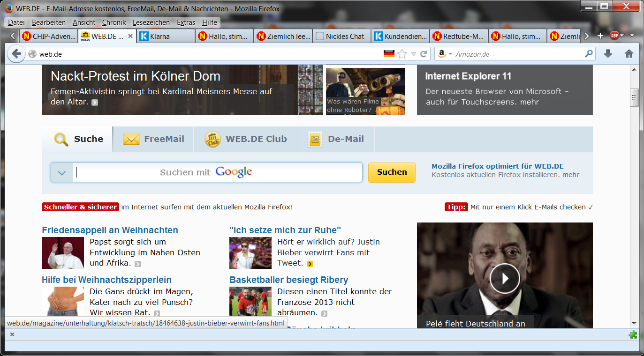Click the Pope photo thumbnail
This screenshot has height=356, width=644.
click(63, 252)
